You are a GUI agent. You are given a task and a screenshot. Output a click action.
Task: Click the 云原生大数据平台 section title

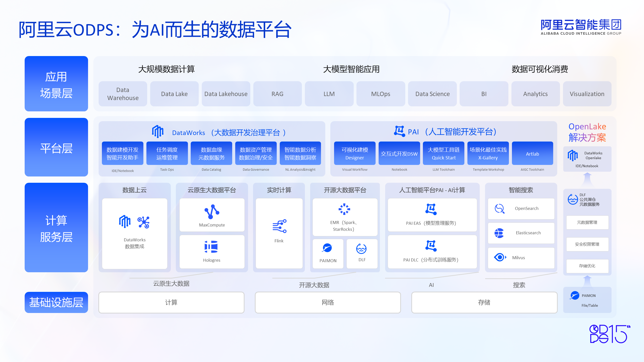pyautogui.click(x=212, y=190)
